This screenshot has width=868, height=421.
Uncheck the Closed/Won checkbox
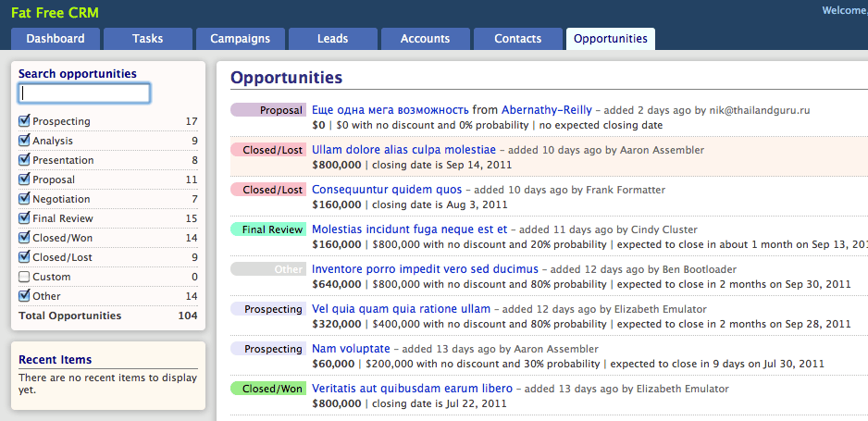[24, 237]
